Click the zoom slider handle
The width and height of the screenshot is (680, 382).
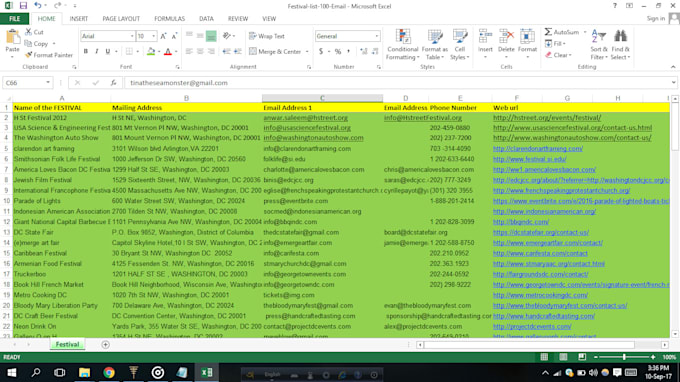624,357
